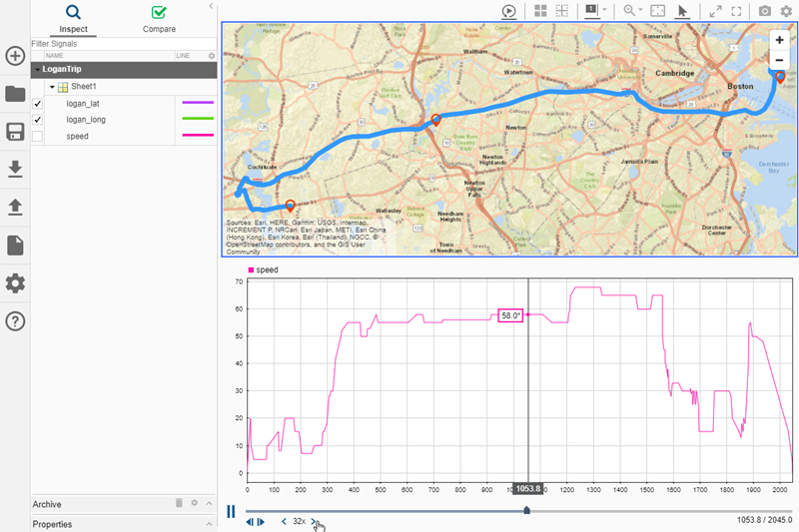The image size is (799, 532).
Task: Click the pink speed line swatch
Action: point(198,135)
